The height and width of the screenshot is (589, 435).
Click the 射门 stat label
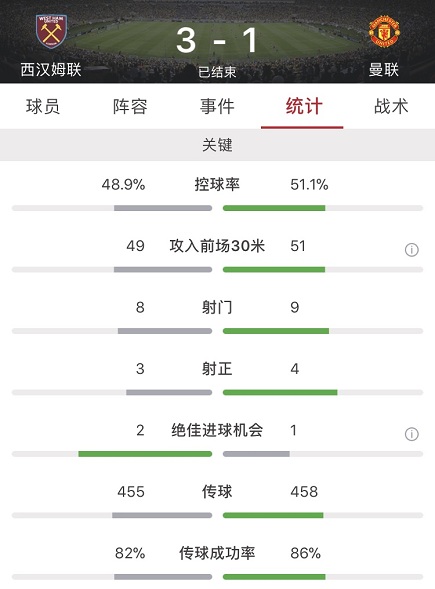(217, 307)
